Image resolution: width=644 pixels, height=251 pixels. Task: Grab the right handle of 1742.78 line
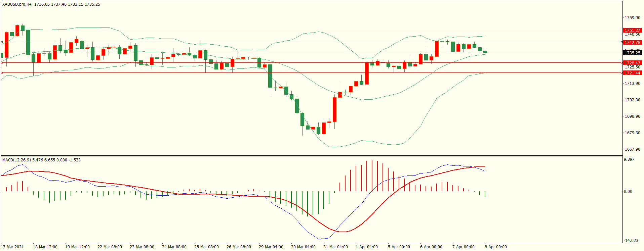(621, 42)
